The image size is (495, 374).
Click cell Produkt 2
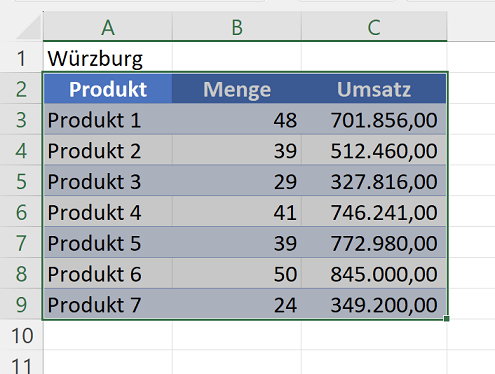click(x=108, y=150)
